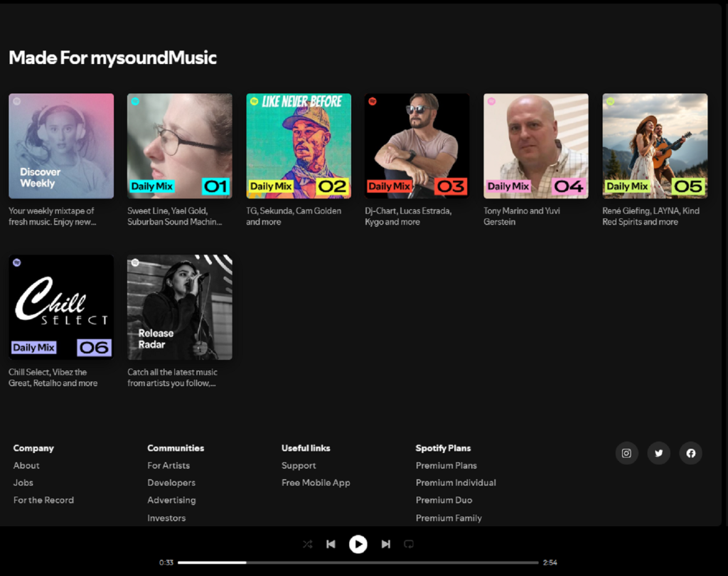This screenshot has height=576, width=728.
Task: Click 'Made For mysoundMusic' heading
Action: (x=113, y=58)
